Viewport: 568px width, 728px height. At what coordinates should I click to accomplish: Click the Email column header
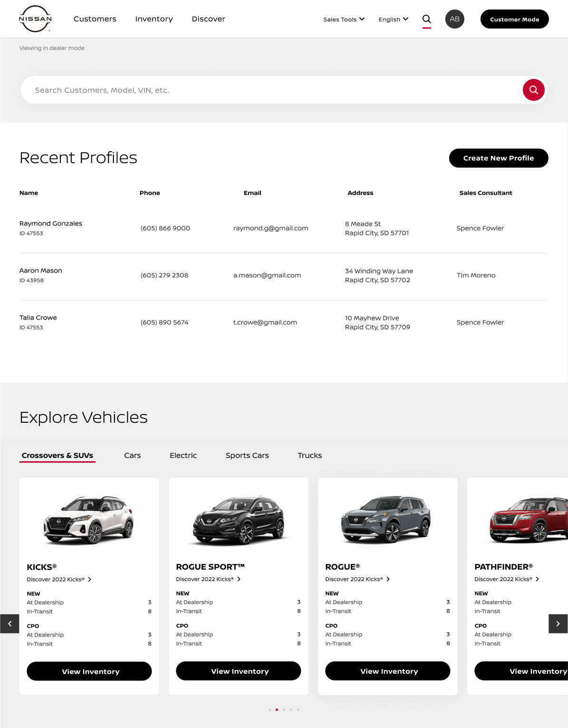click(x=252, y=193)
